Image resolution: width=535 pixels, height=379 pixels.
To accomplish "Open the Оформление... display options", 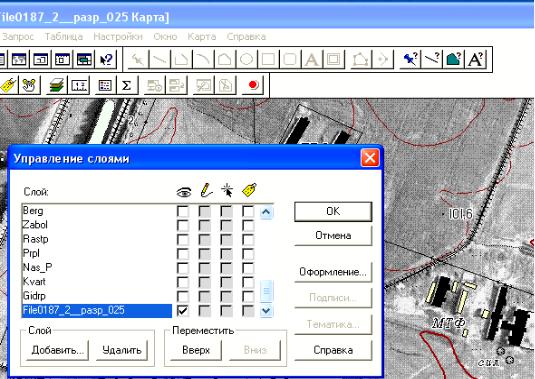I will pyautogui.click(x=333, y=272).
